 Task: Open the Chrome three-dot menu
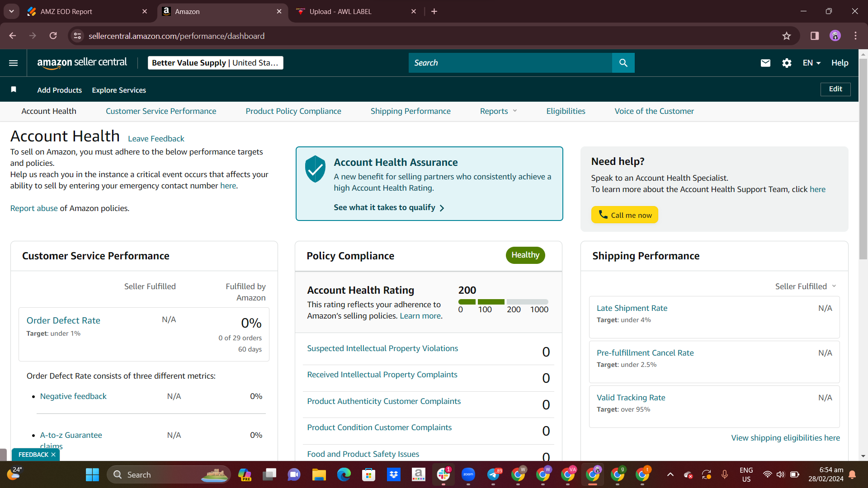point(855,36)
